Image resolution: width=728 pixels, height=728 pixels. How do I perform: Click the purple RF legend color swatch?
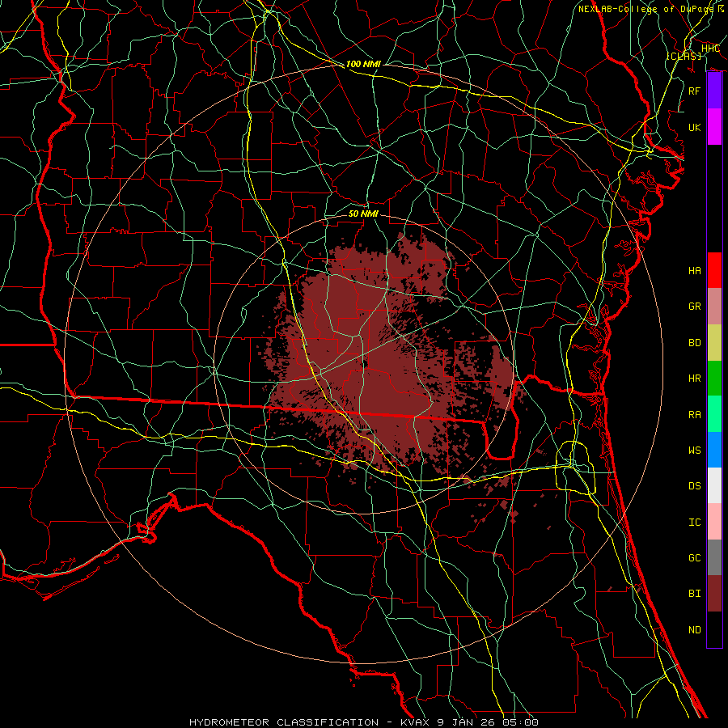pyautogui.click(x=714, y=91)
